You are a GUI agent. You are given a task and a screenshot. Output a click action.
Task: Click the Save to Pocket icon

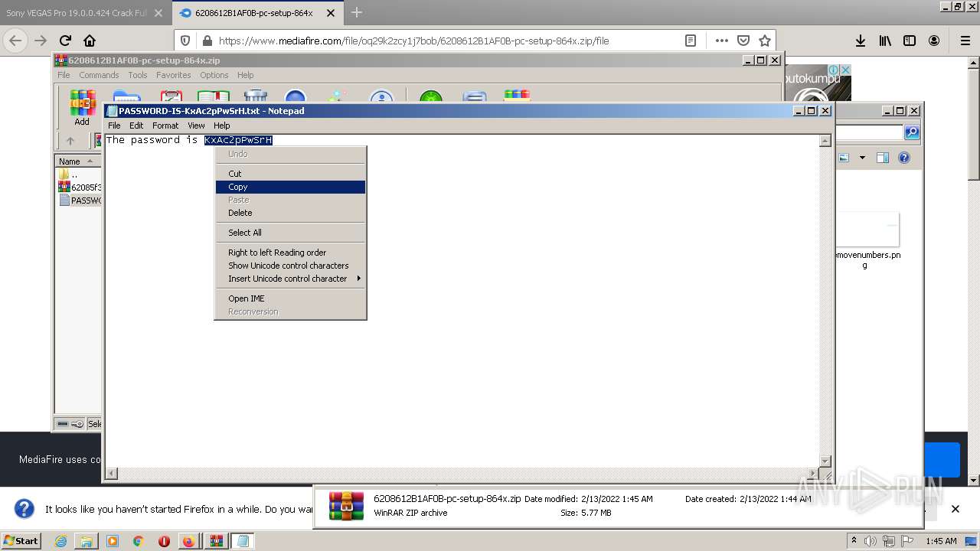(x=743, y=41)
